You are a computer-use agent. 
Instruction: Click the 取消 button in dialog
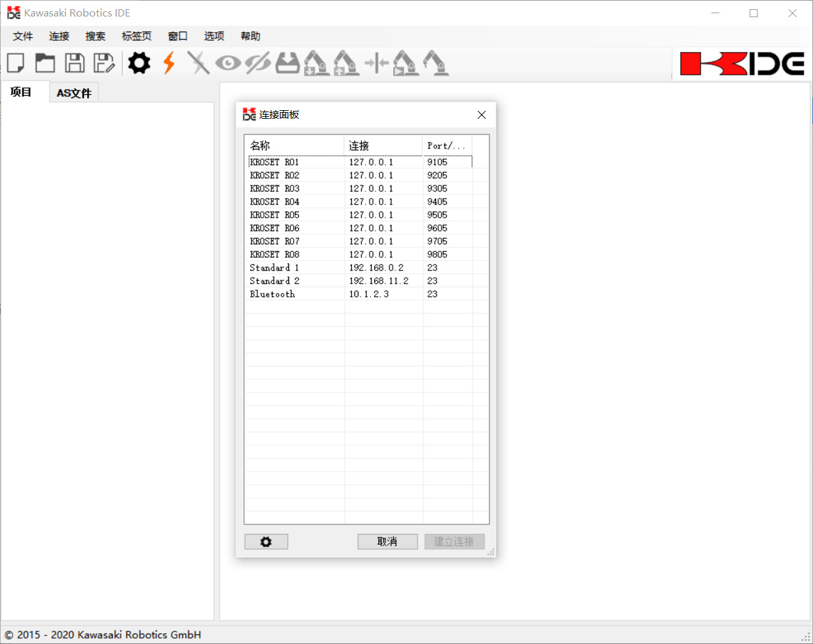click(x=387, y=542)
